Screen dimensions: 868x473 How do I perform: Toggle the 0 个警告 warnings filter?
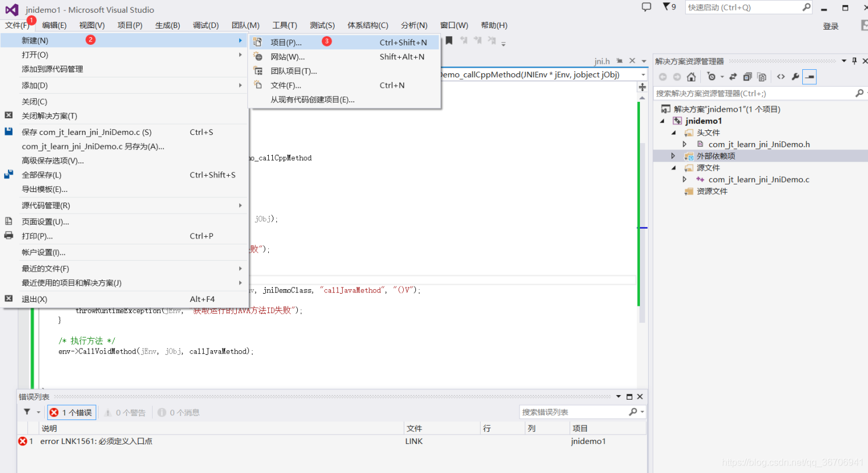click(x=125, y=412)
